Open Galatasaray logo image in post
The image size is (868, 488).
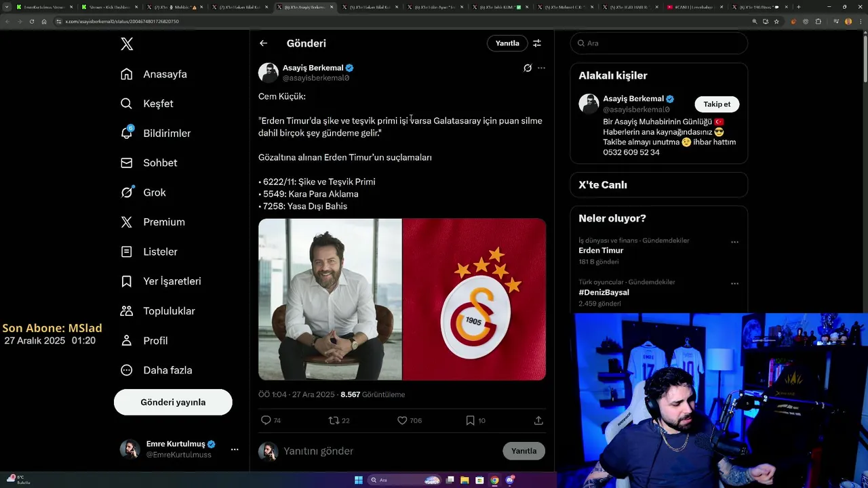474,299
